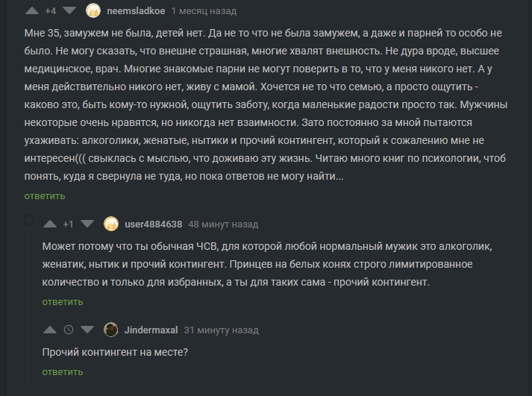Click the clock icon on Jindermaxal's comment

69,330
